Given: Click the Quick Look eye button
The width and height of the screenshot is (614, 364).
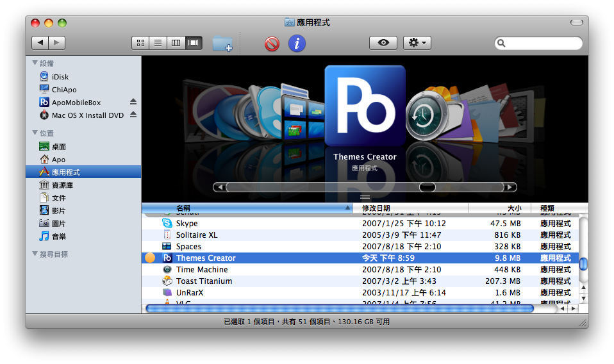Looking at the screenshot, I should click(x=383, y=43).
